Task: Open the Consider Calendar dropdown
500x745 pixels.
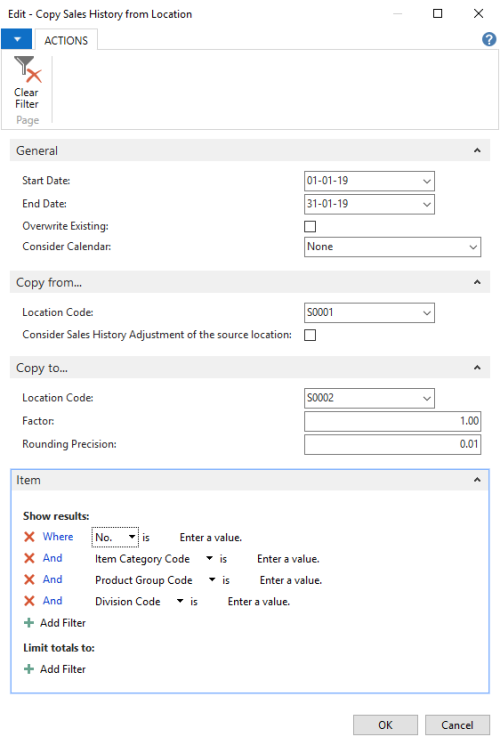Action: point(473,247)
